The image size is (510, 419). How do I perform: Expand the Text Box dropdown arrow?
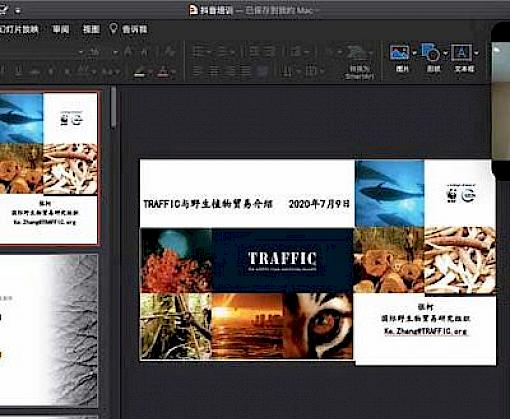tap(476, 53)
